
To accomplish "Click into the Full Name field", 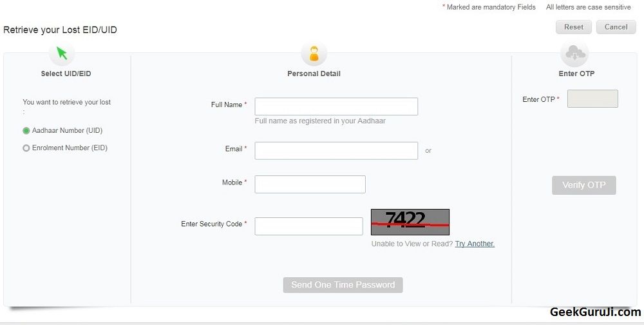I will tap(336, 106).
